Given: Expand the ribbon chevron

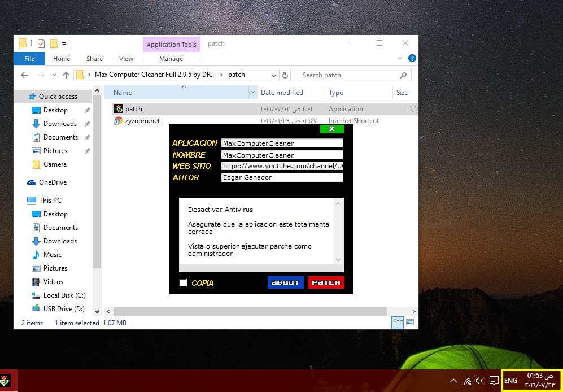Looking at the screenshot, I should (x=400, y=58).
